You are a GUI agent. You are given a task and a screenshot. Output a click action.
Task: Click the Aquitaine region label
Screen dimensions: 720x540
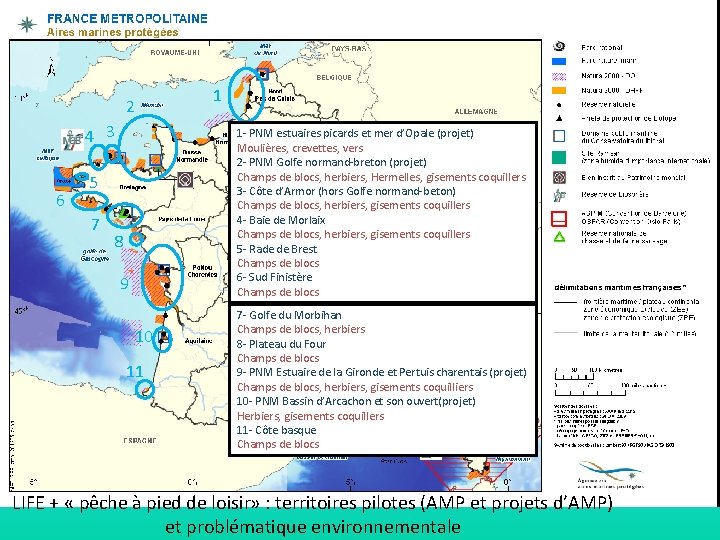(199, 341)
